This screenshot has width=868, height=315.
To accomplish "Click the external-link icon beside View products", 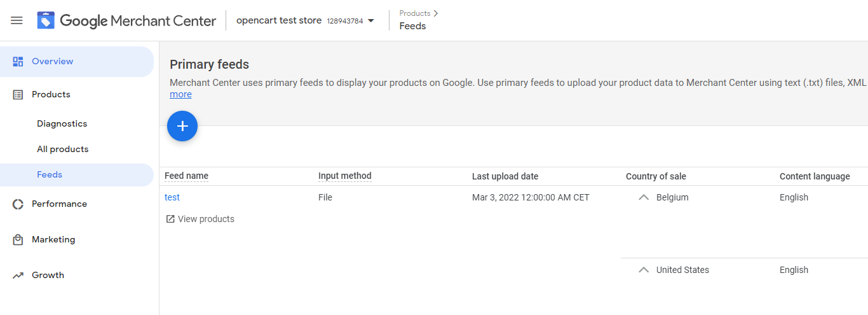I will click(170, 219).
